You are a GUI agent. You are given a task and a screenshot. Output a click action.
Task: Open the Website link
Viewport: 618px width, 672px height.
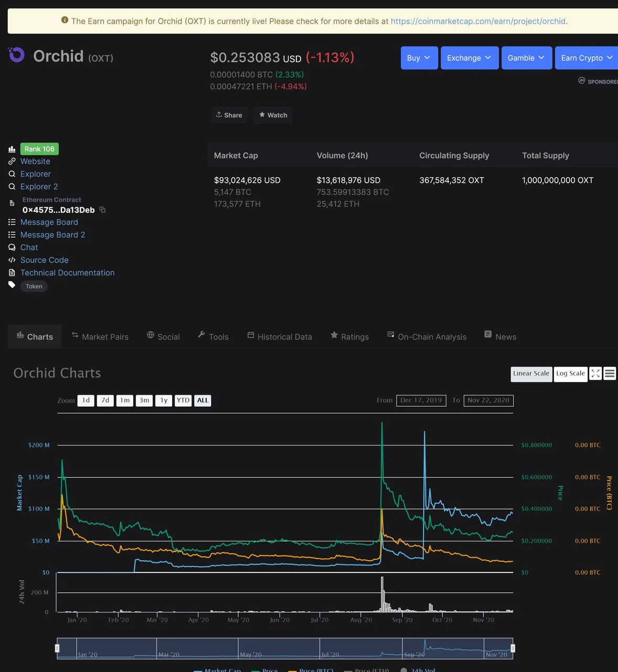click(x=35, y=161)
